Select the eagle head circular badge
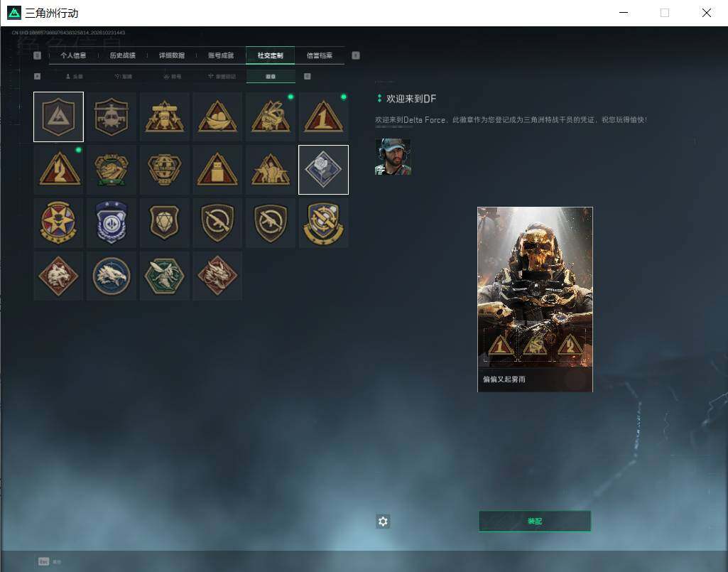This screenshot has height=572, width=728. pos(112,276)
